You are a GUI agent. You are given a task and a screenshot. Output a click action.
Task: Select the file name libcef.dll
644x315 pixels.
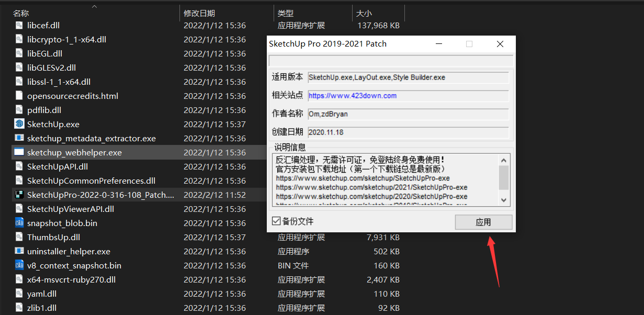click(44, 25)
